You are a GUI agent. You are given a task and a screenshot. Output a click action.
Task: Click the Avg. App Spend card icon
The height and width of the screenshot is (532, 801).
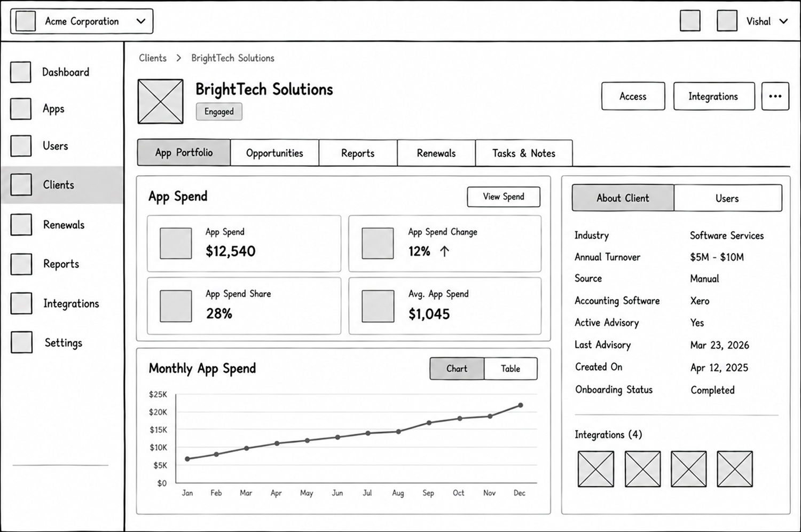[x=378, y=306]
